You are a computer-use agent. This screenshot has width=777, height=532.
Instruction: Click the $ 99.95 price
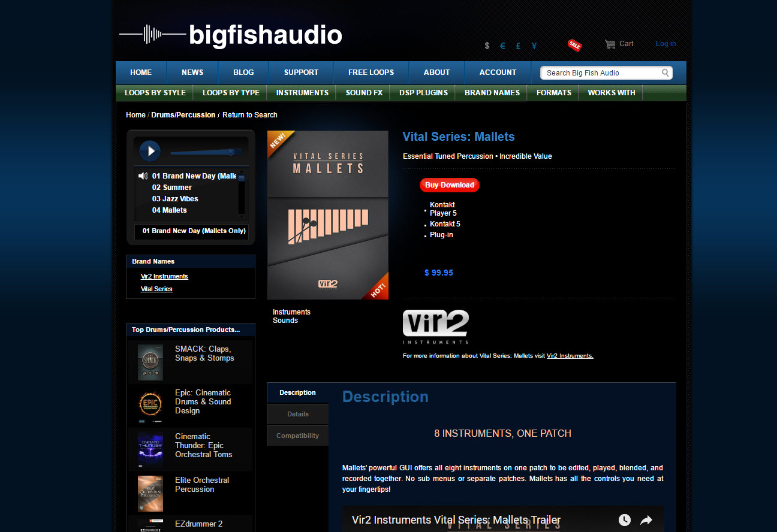(439, 273)
